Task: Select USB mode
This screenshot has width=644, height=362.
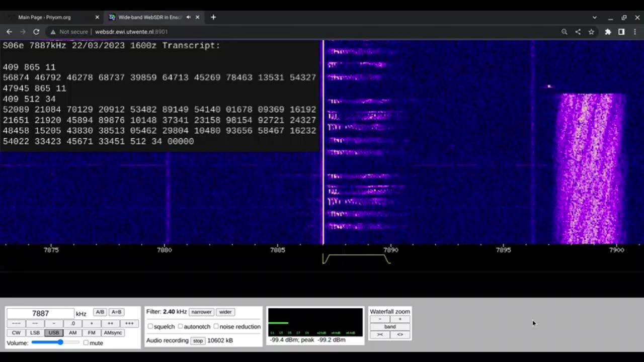Action: click(54, 333)
